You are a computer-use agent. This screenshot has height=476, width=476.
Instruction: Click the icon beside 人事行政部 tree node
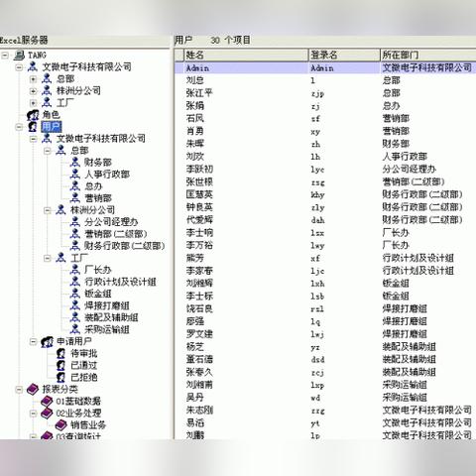click(75, 174)
